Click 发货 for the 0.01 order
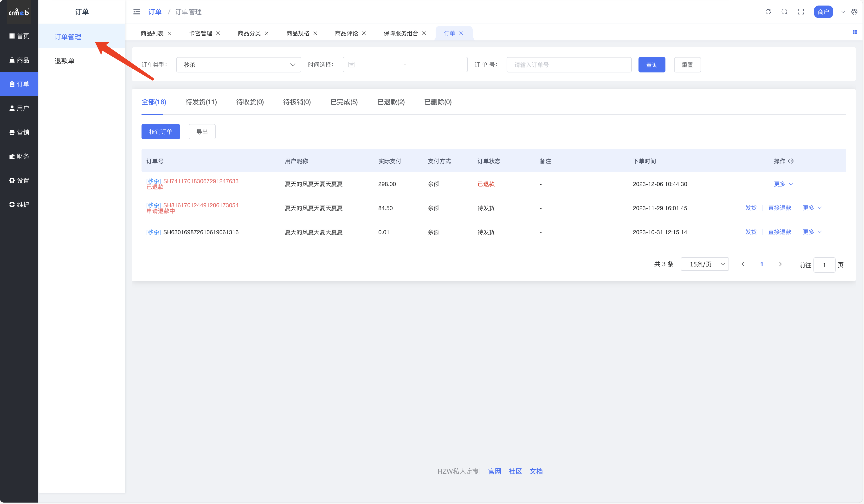This screenshot has width=864, height=504. (751, 232)
